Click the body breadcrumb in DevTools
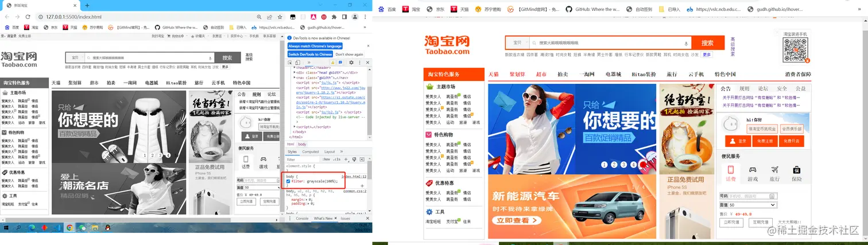This screenshot has height=245, width=868. click(x=302, y=144)
